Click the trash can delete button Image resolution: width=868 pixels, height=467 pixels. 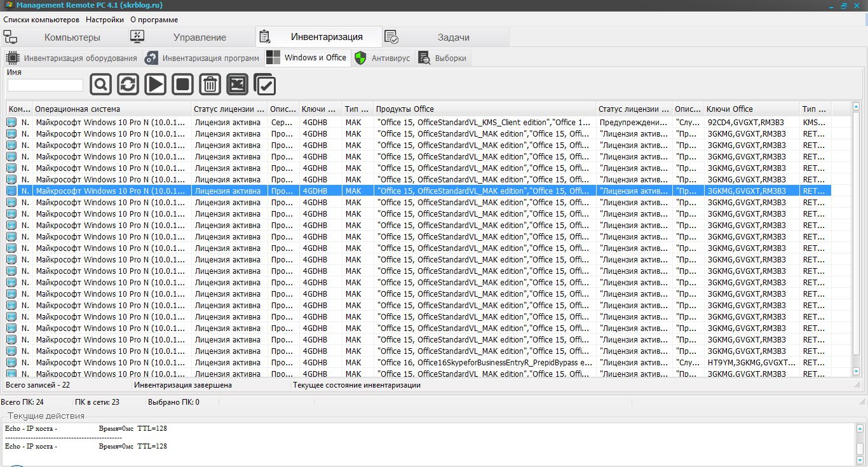click(210, 85)
